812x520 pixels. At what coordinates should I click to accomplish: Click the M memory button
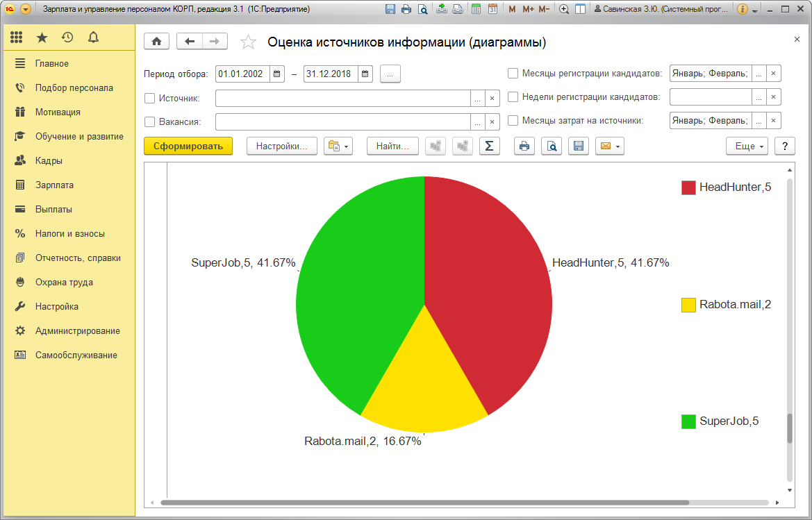[512, 9]
